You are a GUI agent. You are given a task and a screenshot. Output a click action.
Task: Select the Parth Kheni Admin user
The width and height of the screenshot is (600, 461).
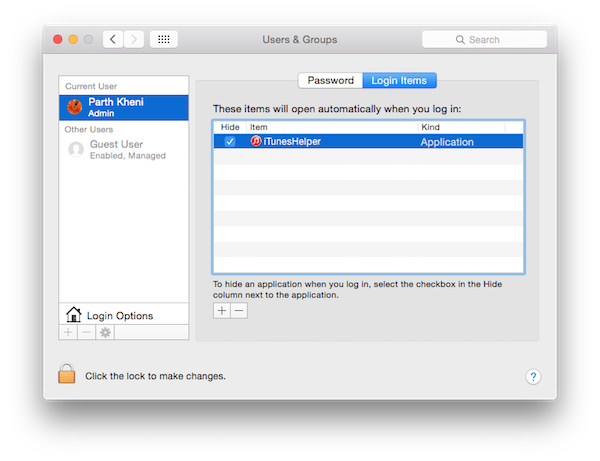click(124, 108)
